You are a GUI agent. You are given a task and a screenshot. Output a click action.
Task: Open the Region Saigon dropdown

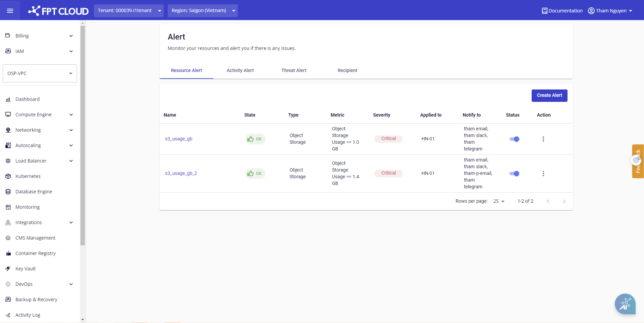coord(203,11)
